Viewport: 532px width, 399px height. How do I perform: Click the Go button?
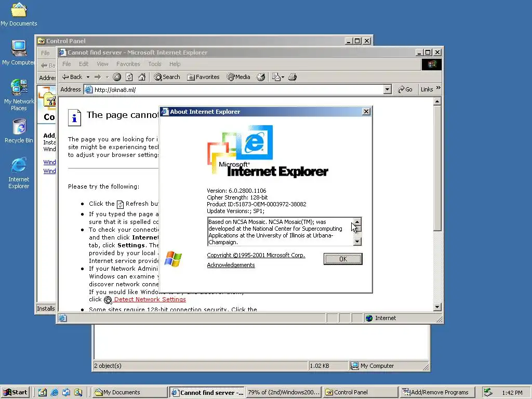tap(405, 89)
